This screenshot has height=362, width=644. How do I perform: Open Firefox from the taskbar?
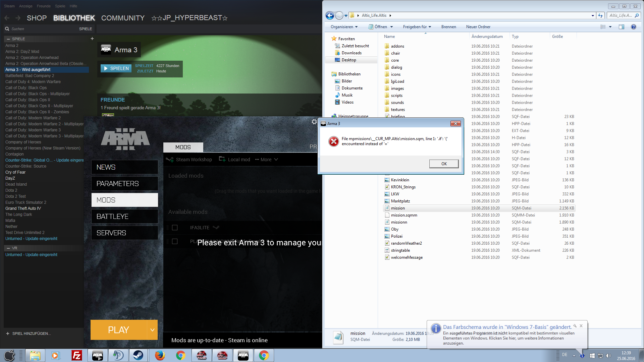160,355
